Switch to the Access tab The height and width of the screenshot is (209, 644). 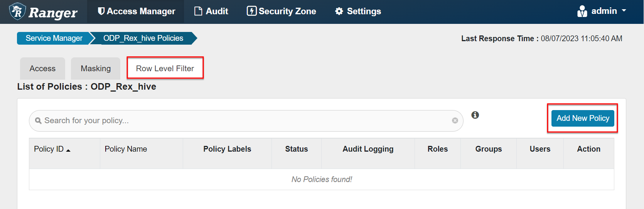(42, 69)
